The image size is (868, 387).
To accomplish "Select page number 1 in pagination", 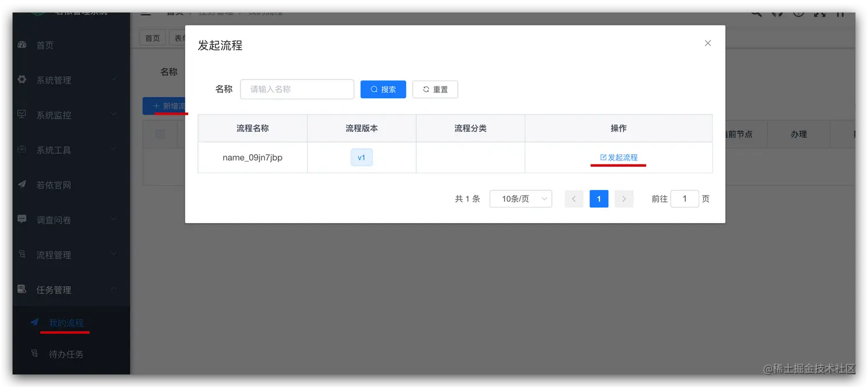I will pyautogui.click(x=599, y=198).
